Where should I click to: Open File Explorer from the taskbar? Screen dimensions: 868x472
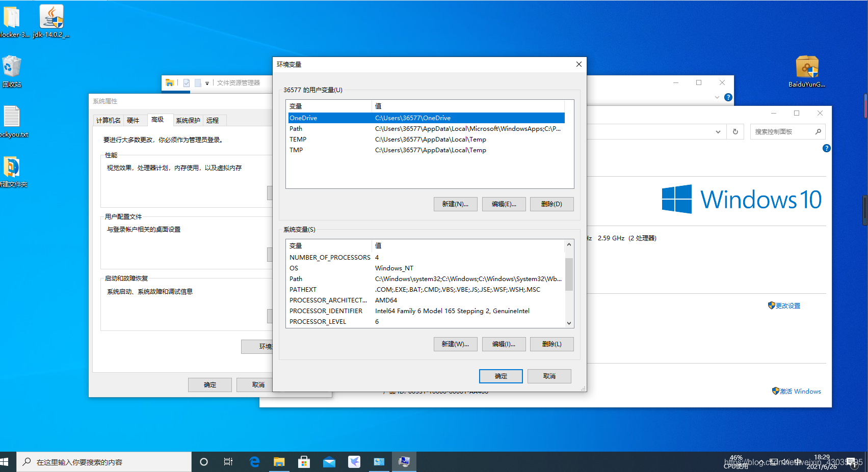coord(279,462)
